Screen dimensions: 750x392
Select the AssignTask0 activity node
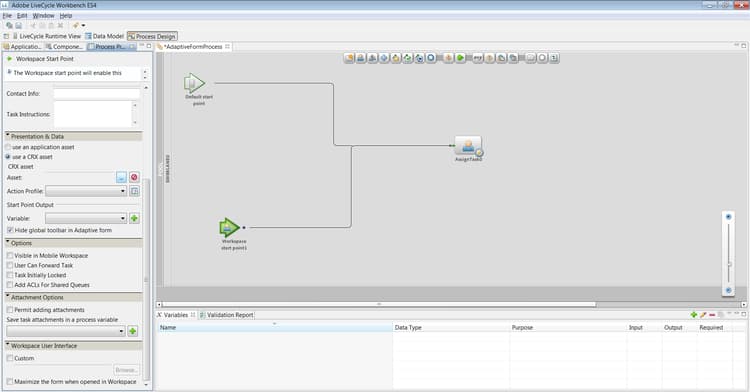(x=468, y=146)
